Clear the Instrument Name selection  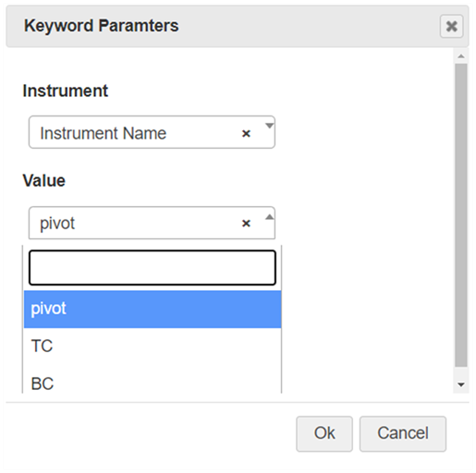[x=246, y=133]
